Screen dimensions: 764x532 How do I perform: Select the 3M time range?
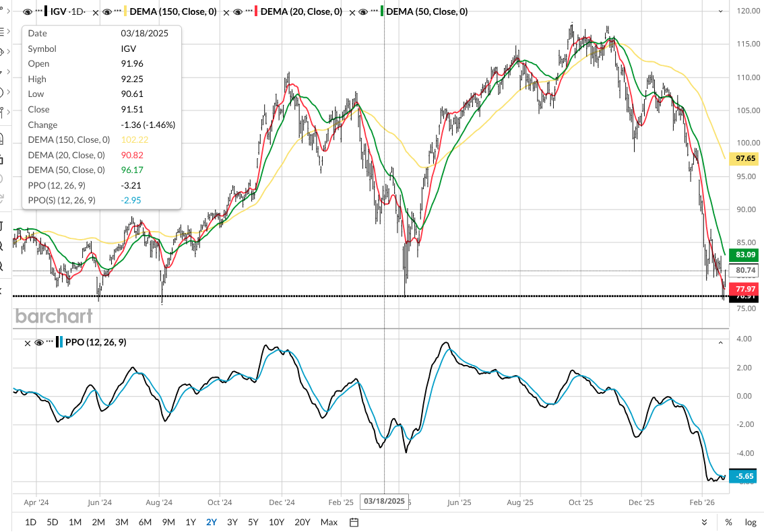(x=121, y=523)
